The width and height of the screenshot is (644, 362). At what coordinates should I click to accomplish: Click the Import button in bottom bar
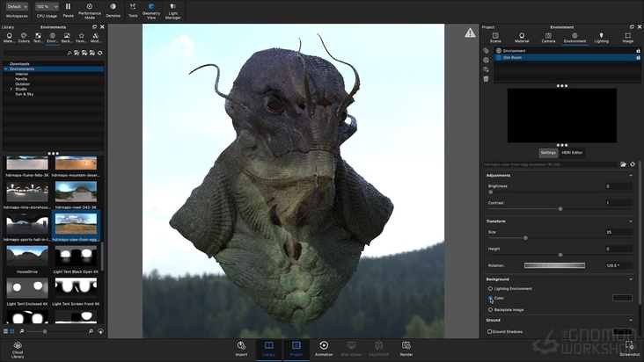(241, 349)
